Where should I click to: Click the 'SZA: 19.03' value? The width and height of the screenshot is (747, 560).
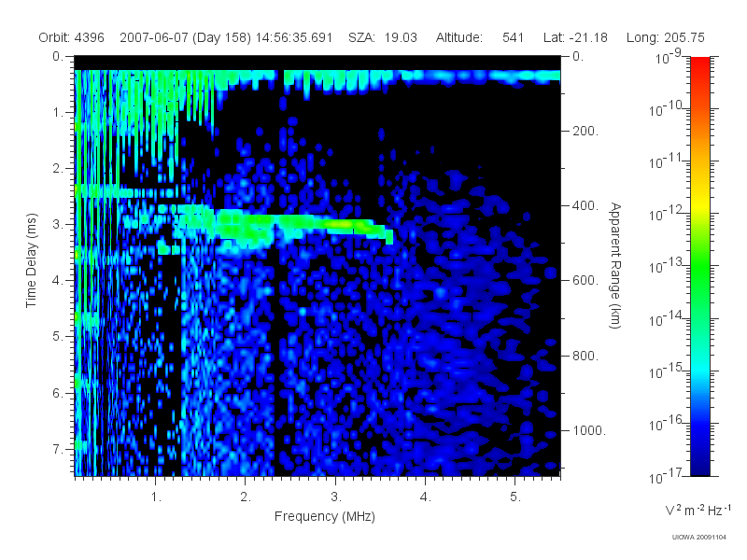pos(383,37)
